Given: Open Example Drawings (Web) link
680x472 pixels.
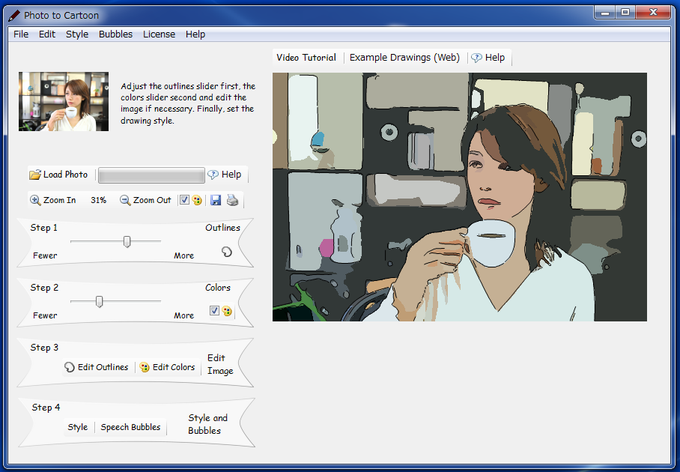Looking at the screenshot, I should click(x=405, y=58).
